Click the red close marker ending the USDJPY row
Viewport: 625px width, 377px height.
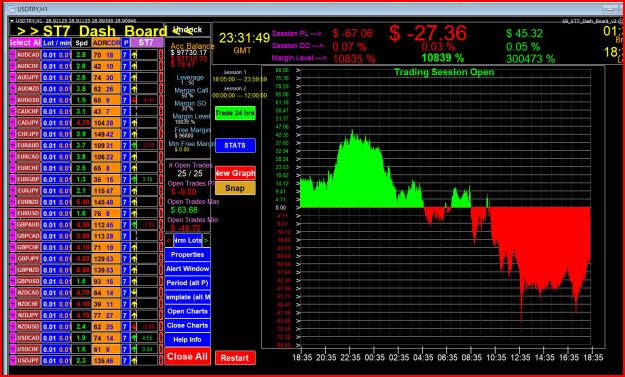(161, 361)
